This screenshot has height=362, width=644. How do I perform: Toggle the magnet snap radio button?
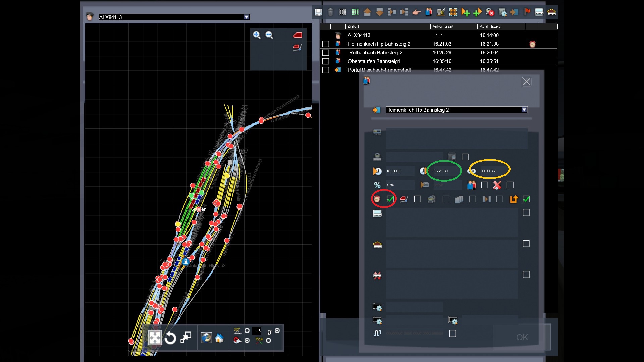[x=247, y=340]
